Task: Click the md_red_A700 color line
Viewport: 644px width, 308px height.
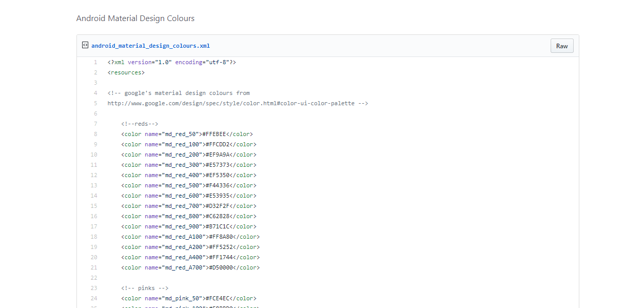Action: point(190,267)
